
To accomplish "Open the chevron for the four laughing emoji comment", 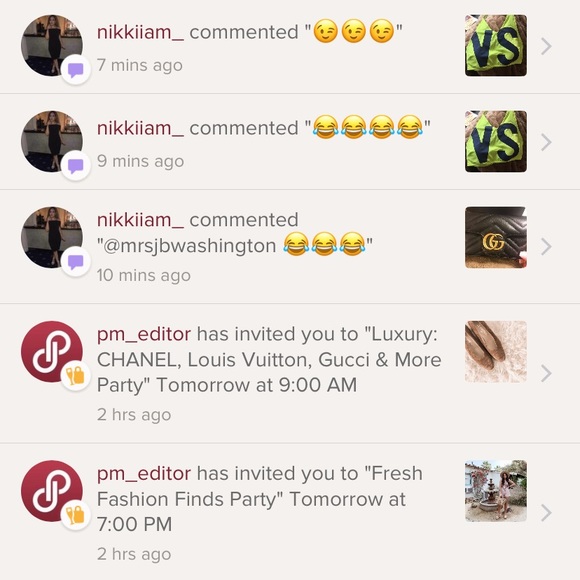I will pyautogui.click(x=546, y=142).
